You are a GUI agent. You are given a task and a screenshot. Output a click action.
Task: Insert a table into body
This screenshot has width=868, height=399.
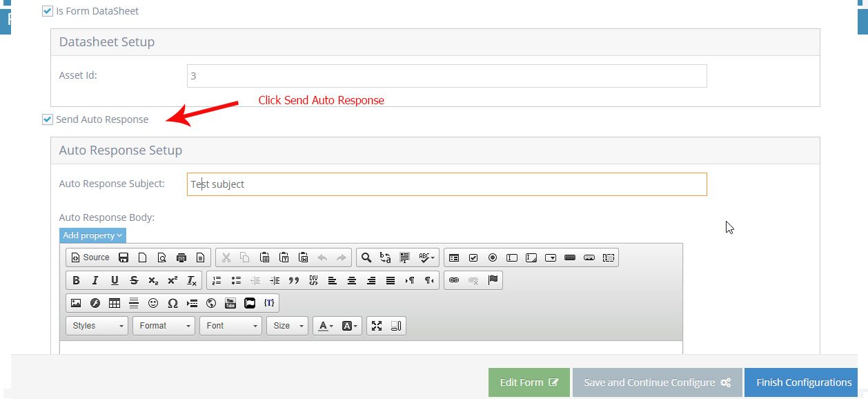coord(115,303)
